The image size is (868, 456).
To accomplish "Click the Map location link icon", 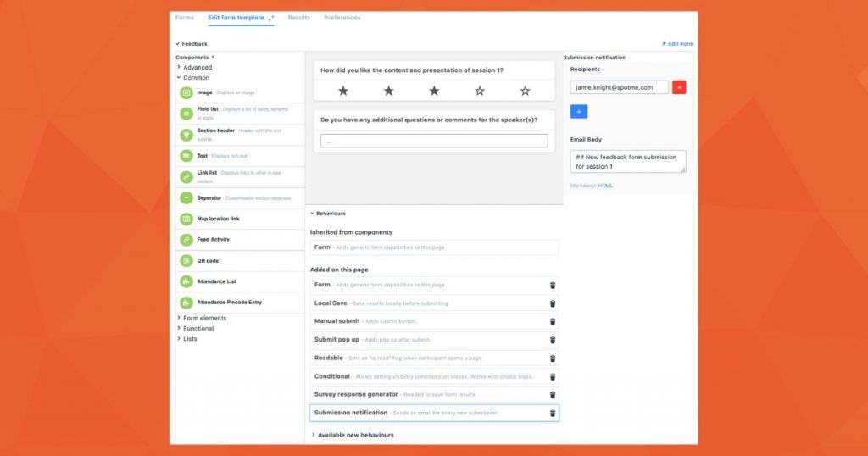I will tap(186, 219).
